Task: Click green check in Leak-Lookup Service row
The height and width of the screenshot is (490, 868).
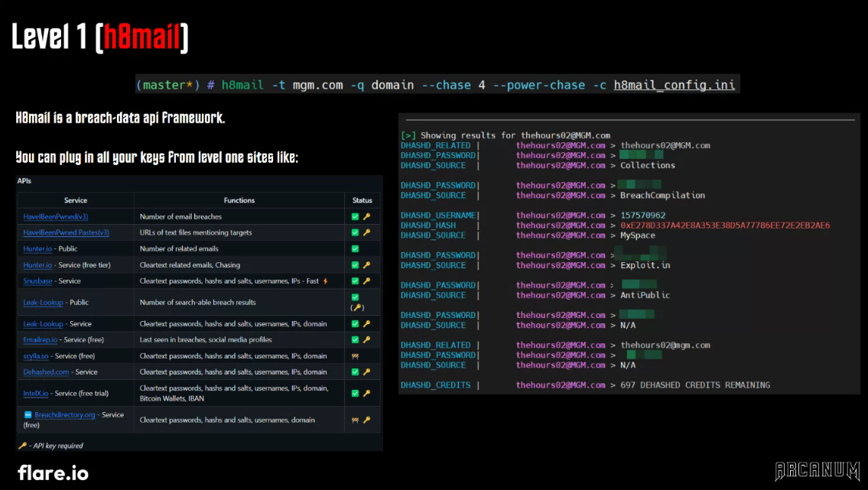Action: click(x=356, y=324)
